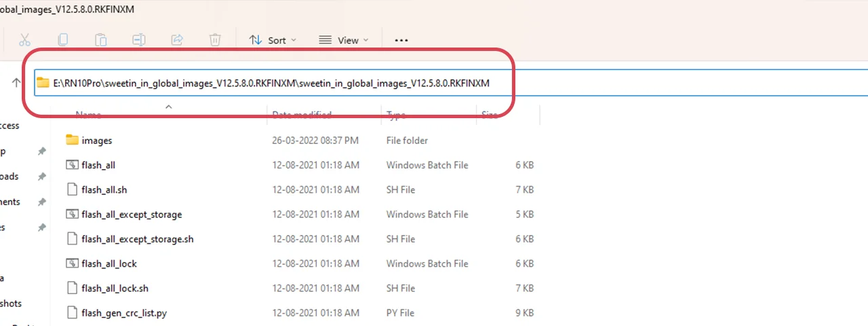This screenshot has height=326, width=868.
Task: Click the flash_all file name
Action: [x=98, y=165]
